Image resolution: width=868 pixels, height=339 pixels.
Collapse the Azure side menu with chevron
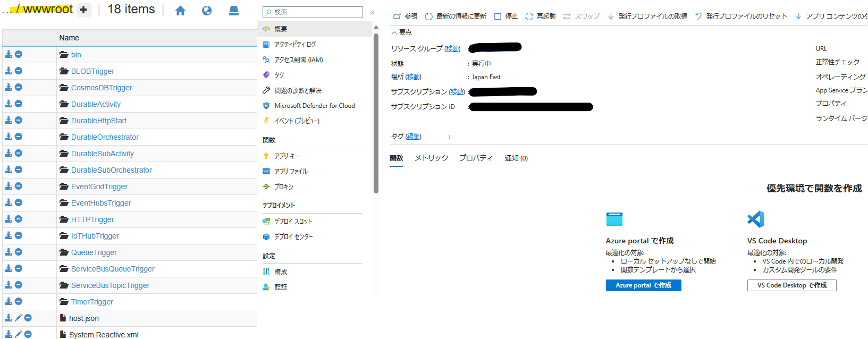tap(372, 12)
